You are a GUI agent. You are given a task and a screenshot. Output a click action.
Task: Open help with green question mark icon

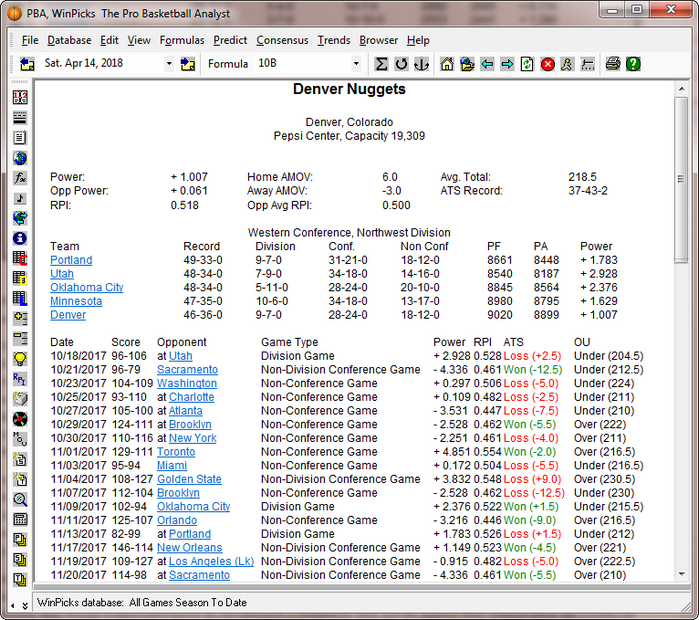tap(633, 64)
